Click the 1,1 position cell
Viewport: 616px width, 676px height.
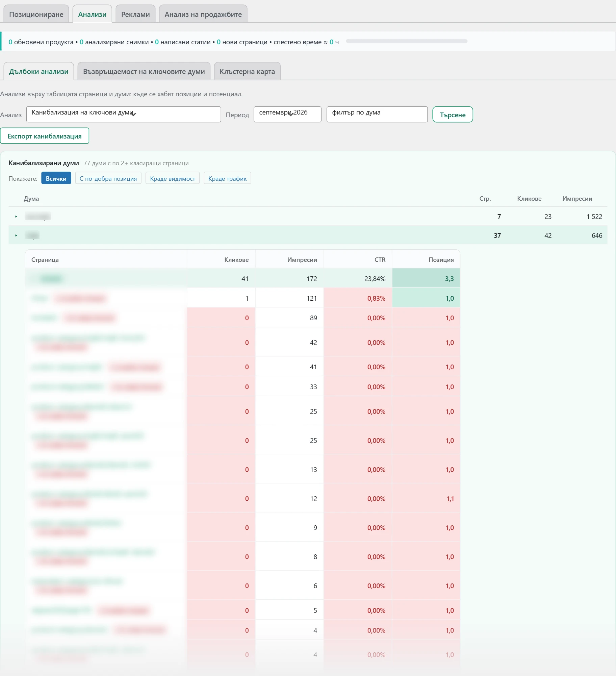click(426, 498)
